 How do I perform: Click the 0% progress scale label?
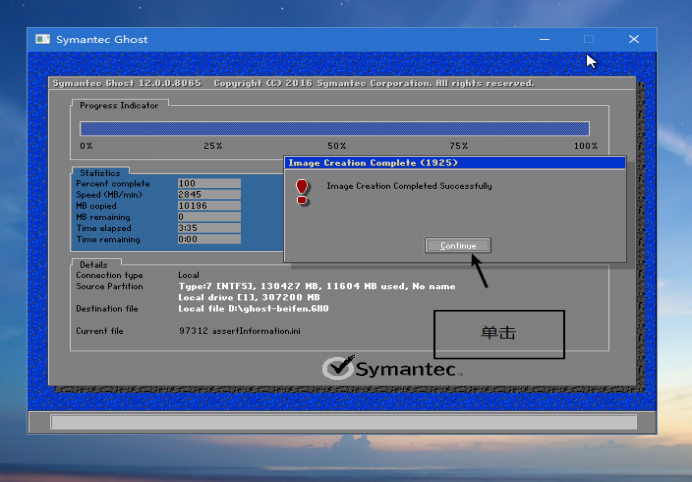click(x=86, y=146)
